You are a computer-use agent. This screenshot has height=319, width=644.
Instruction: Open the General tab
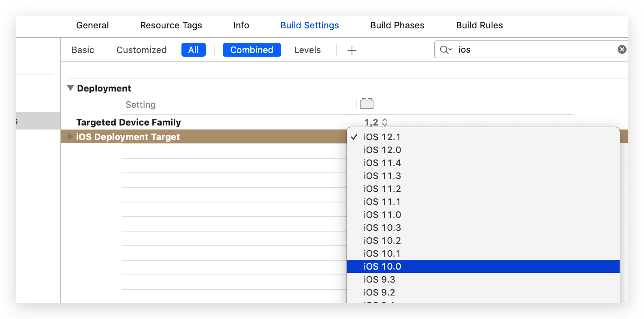pos(92,25)
